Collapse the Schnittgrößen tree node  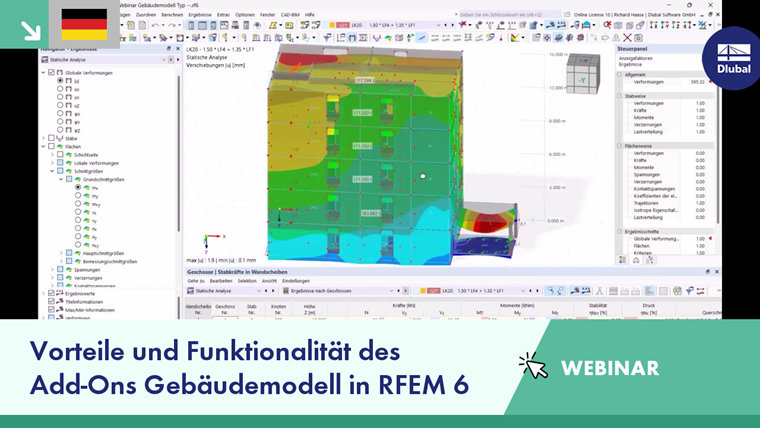coord(52,171)
